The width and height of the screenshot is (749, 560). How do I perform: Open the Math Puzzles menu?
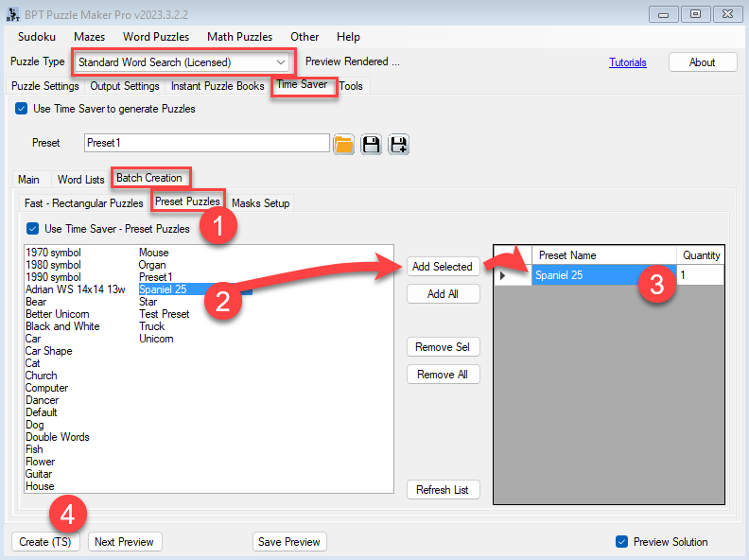[239, 37]
